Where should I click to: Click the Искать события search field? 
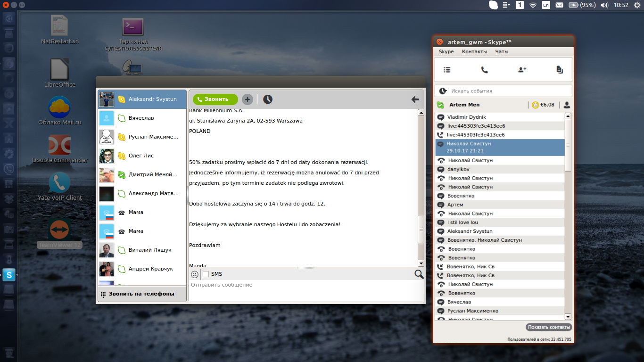[x=503, y=91]
